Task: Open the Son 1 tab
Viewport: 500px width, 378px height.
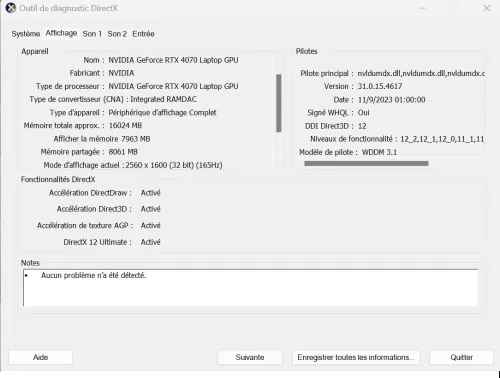Action: point(92,34)
